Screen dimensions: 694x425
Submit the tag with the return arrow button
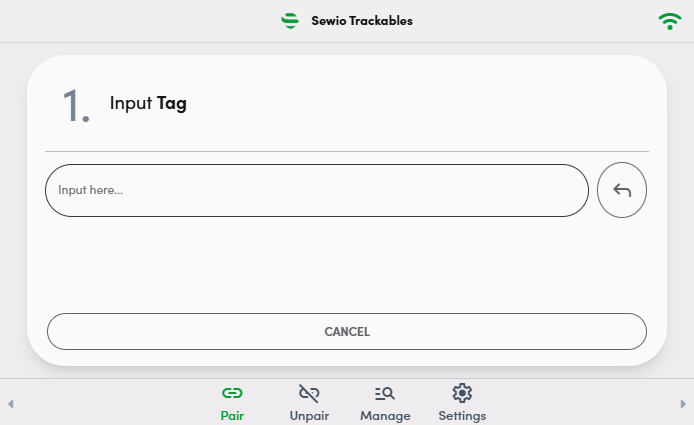622,190
